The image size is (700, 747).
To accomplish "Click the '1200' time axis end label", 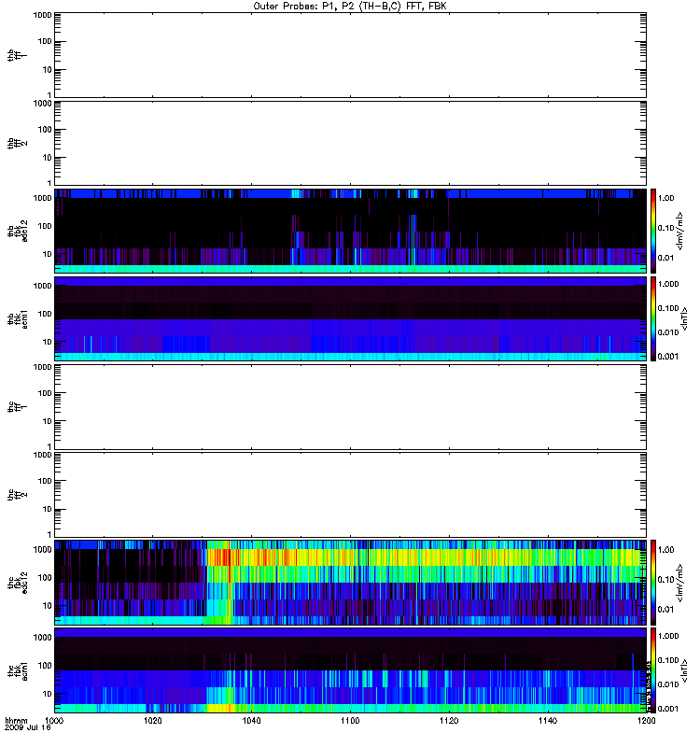I will (646, 720).
